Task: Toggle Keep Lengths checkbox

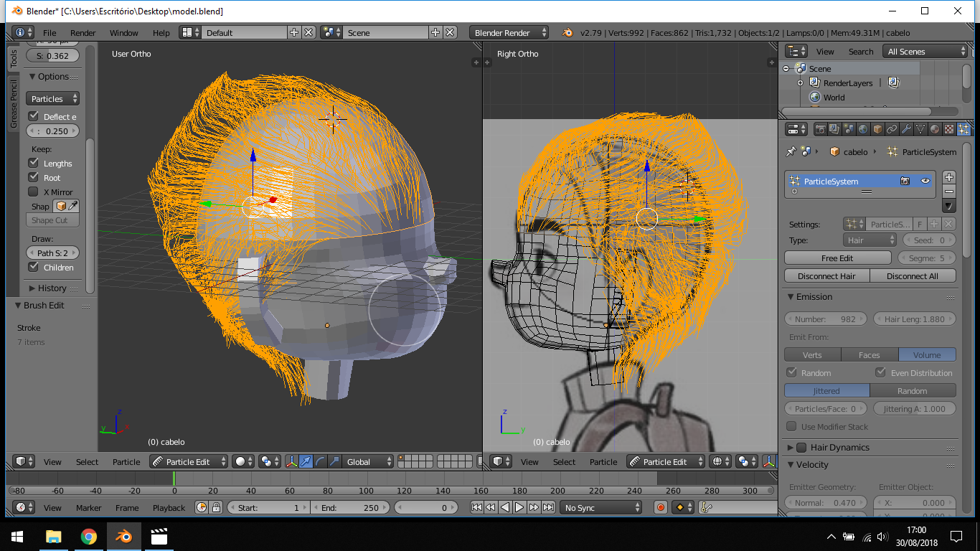Action: coord(33,163)
